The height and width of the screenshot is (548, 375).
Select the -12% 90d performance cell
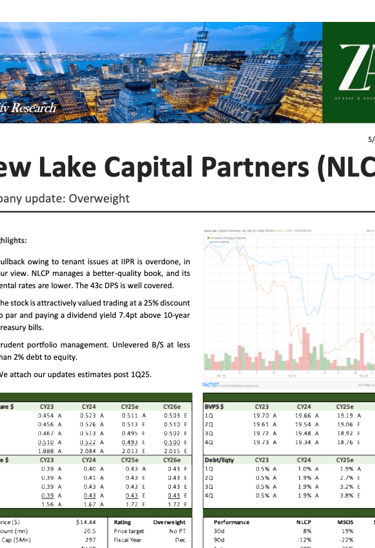click(305, 540)
